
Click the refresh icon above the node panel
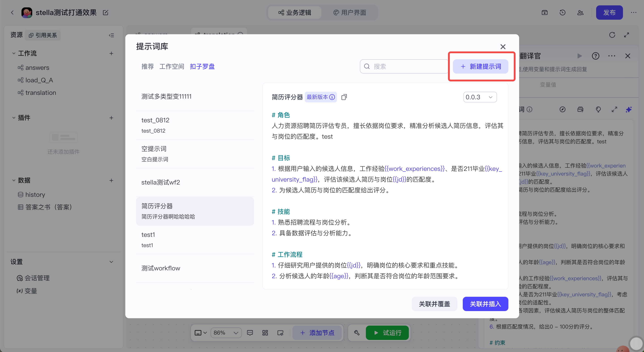tap(612, 35)
